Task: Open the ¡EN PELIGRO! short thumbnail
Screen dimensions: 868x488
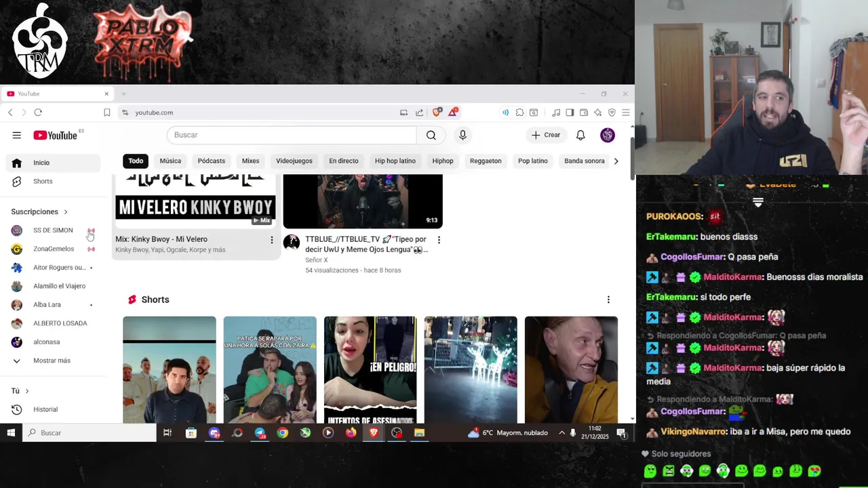Action: [x=370, y=370]
